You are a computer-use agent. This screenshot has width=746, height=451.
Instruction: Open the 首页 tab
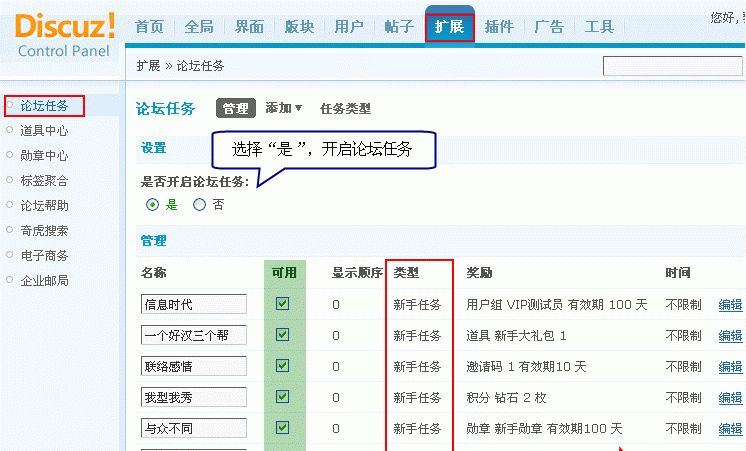click(x=149, y=27)
